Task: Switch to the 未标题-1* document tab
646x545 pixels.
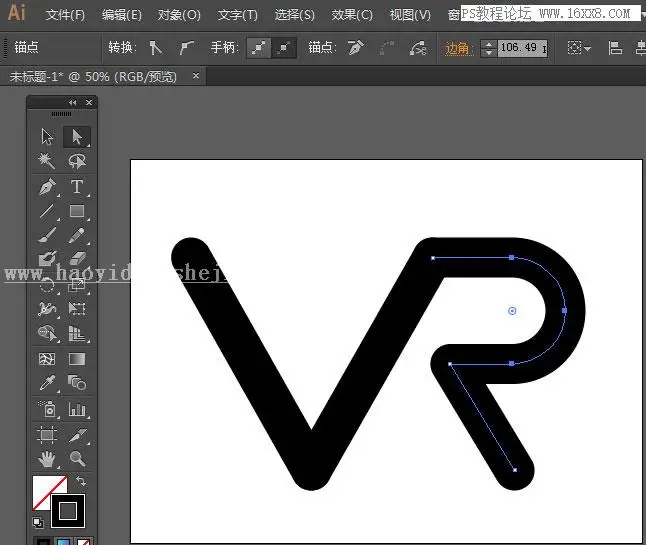Action: tap(93, 77)
